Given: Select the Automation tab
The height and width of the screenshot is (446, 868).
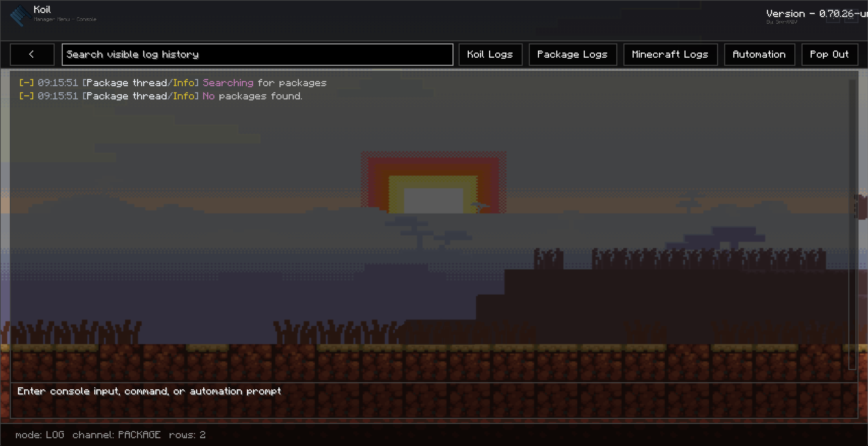Looking at the screenshot, I should pos(759,54).
